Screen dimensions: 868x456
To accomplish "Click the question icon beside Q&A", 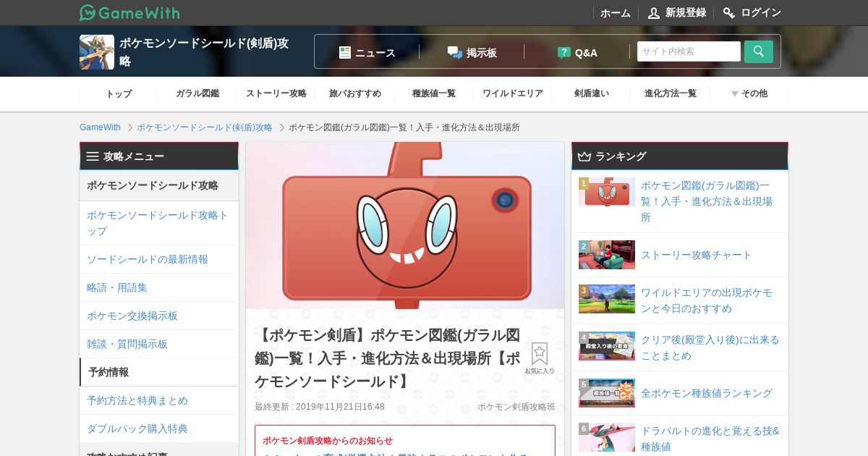I will [x=564, y=52].
